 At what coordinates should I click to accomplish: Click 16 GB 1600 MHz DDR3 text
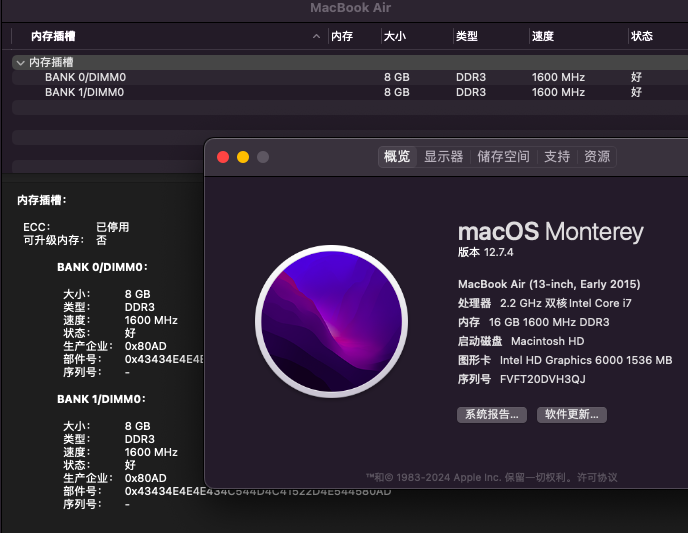549,322
